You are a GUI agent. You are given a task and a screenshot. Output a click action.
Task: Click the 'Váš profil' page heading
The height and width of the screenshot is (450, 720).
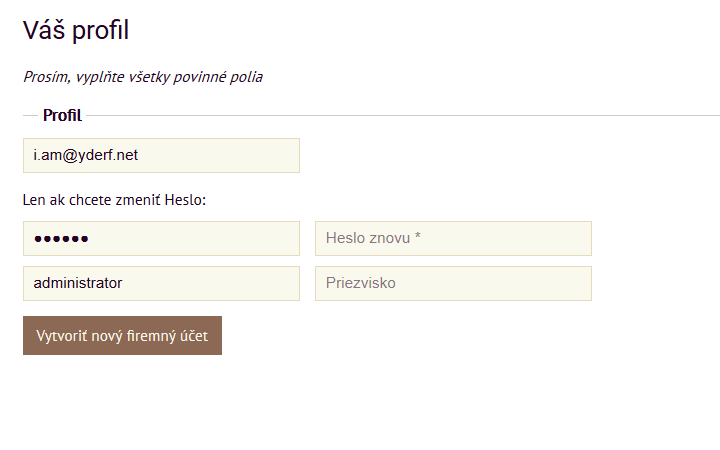[x=76, y=30]
